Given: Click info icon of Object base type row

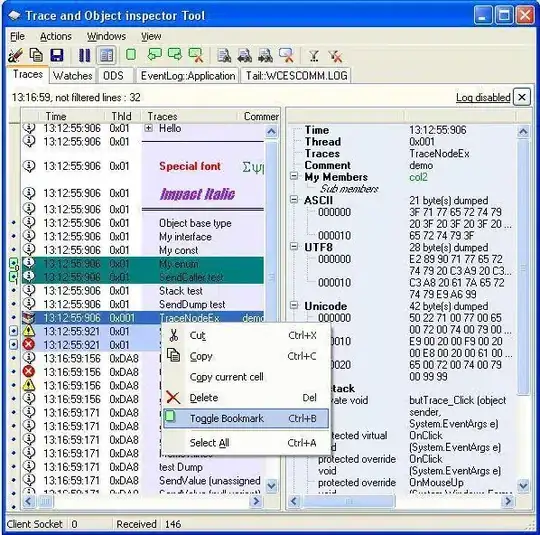Looking at the screenshot, I should (x=29, y=222).
